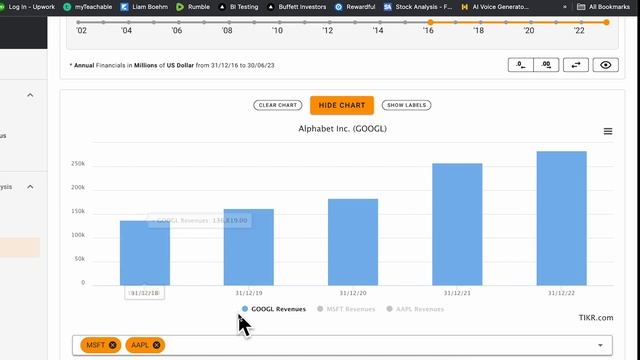640x360 pixels.
Task: Select the '18 point on the timeline
Action: 480,22
